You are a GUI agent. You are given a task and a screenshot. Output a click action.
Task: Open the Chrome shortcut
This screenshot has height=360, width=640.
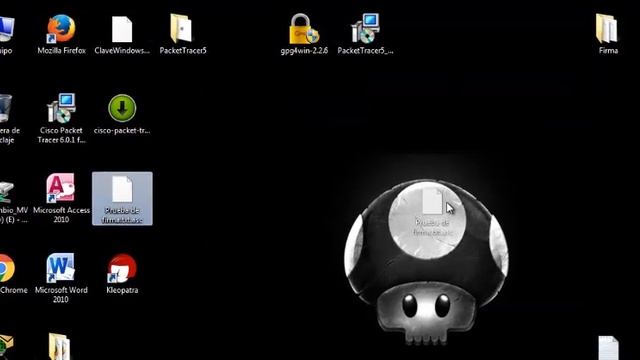6,268
